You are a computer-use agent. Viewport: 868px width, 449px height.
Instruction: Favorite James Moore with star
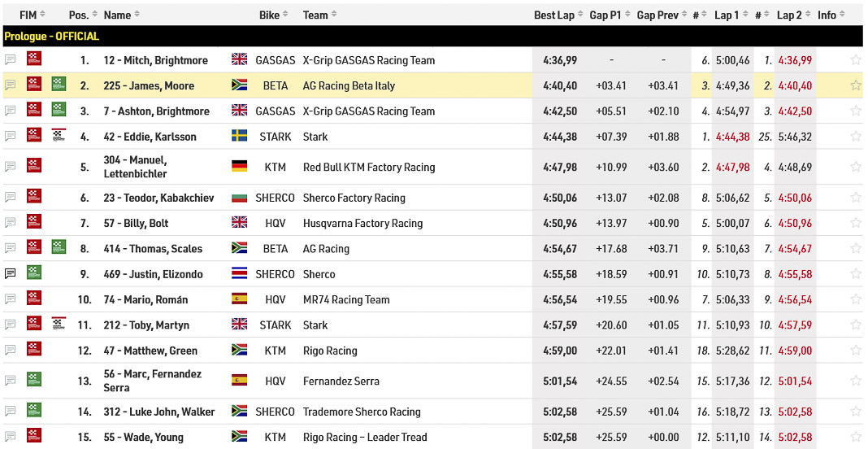(856, 85)
